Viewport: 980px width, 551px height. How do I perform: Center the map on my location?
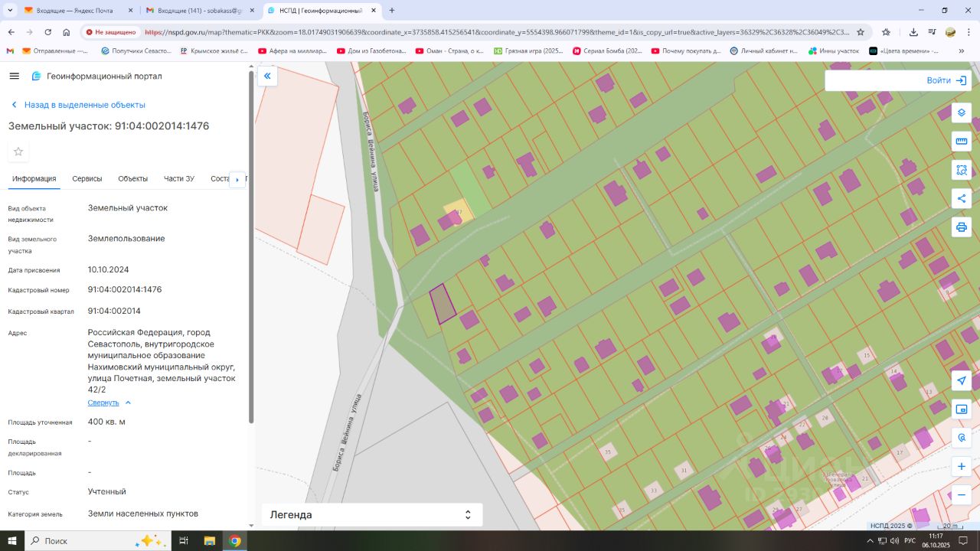tap(962, 380)
